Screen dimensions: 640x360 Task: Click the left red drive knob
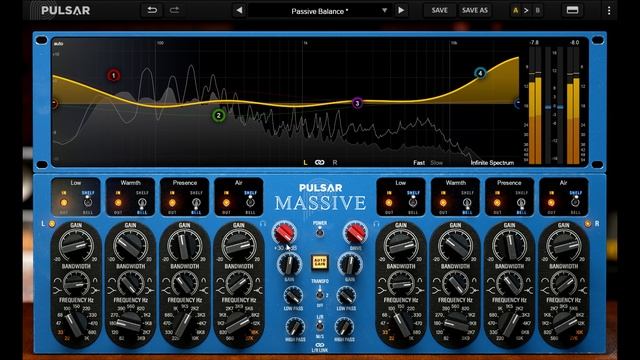[x=284, y=233]
